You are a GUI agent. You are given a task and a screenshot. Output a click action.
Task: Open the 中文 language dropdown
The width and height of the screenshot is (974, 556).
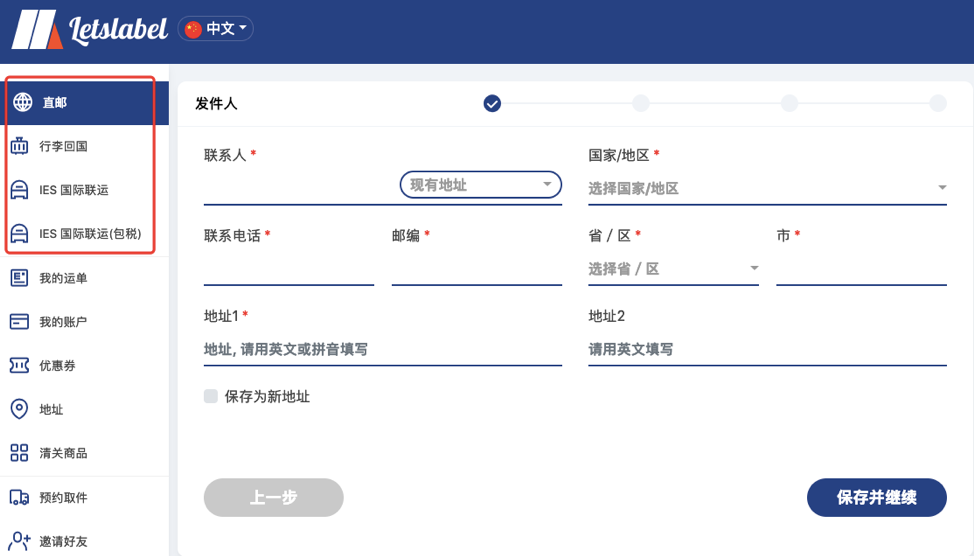click(216, 29)
